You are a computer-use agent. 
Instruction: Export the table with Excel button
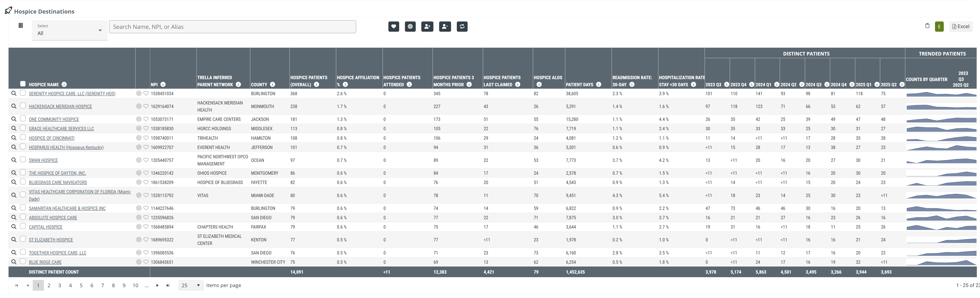[961, 26]
